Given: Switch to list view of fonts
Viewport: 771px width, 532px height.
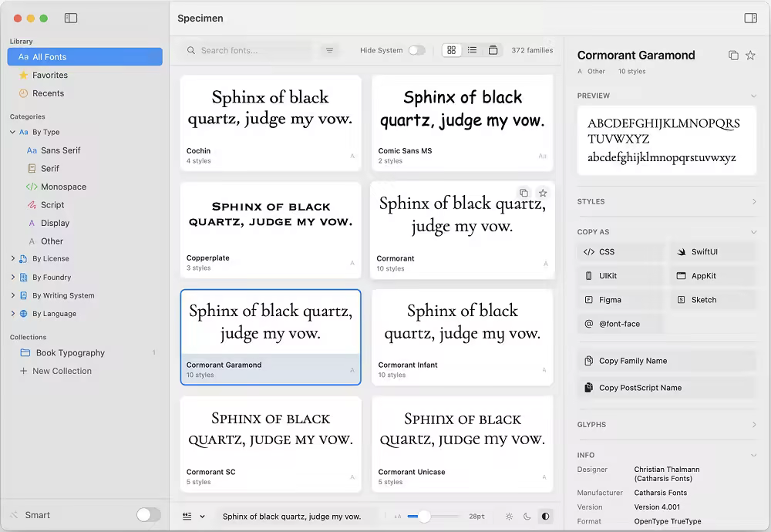Looking at the screenshot, I should point(473,49).
